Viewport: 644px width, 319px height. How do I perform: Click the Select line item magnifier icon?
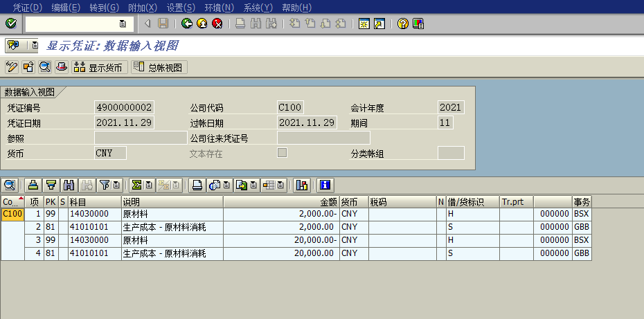[x=45, y=67]
